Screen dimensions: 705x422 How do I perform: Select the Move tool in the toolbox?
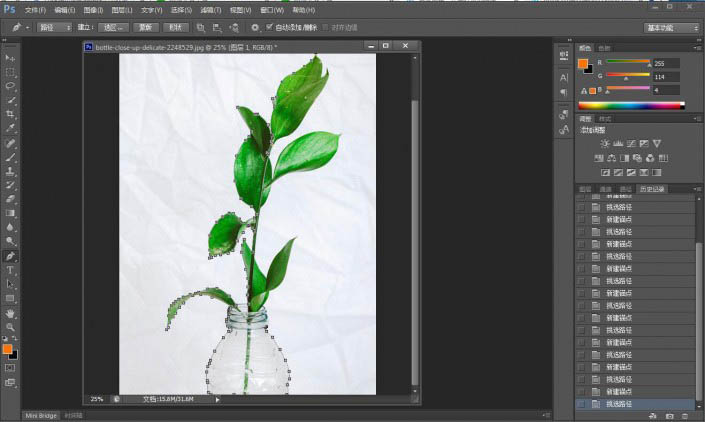11,59
